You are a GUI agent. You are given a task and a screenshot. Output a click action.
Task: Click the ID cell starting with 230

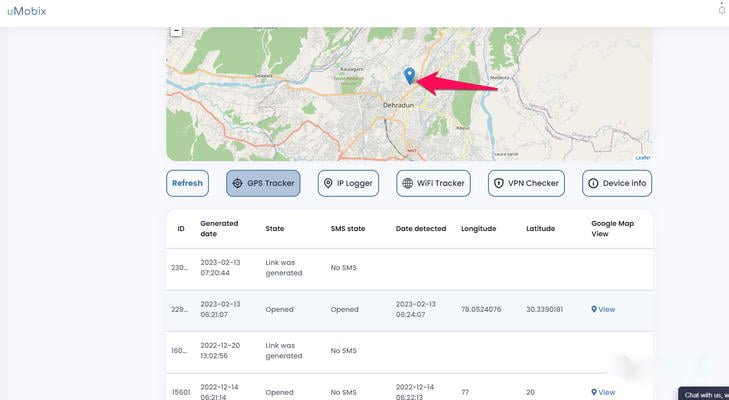[x=179, y=267]
